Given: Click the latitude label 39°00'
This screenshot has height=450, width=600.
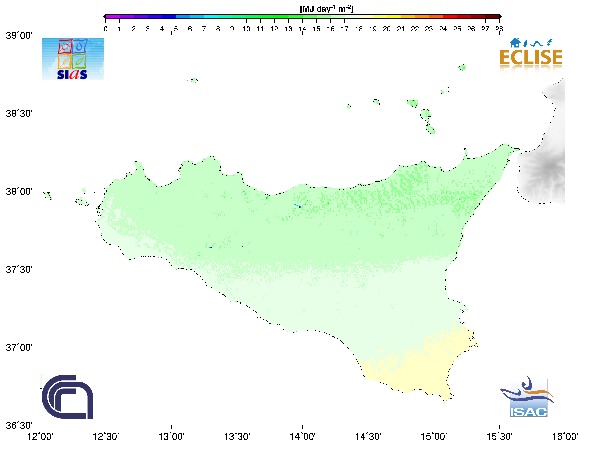Looking at the screenshot, I should pos(19,36).
